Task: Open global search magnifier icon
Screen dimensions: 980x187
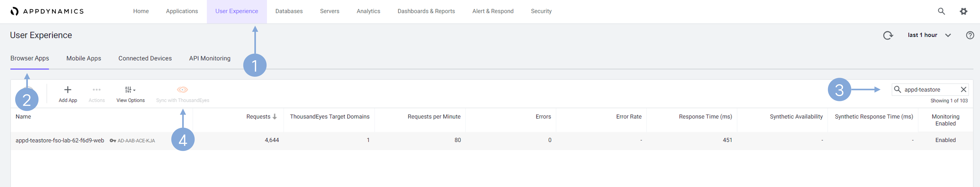Action: 941,11
